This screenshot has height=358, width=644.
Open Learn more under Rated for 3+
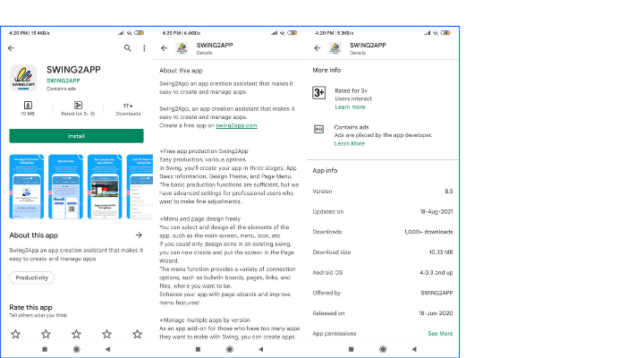pyautogui.click(x=350, y=107)
